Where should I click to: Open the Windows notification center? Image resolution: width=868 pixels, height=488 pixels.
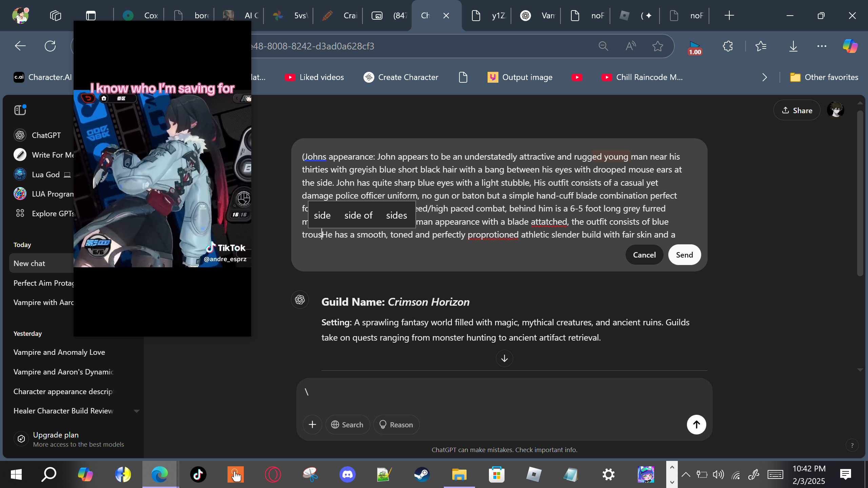point(845,474)
